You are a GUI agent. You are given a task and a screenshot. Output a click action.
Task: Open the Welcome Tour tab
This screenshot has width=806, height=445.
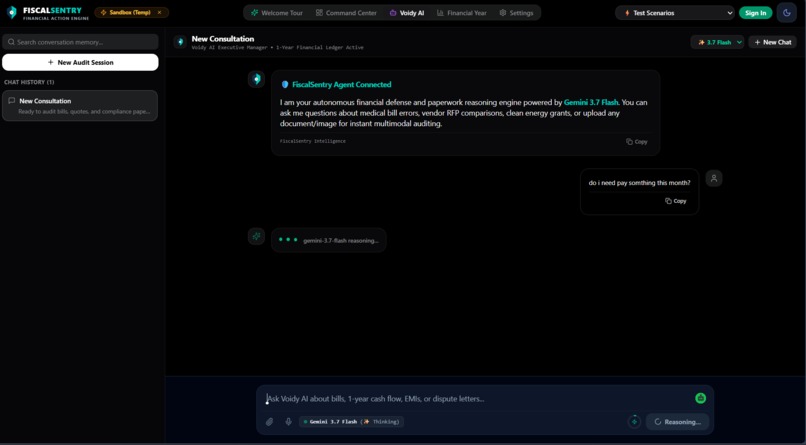[277, 13]
